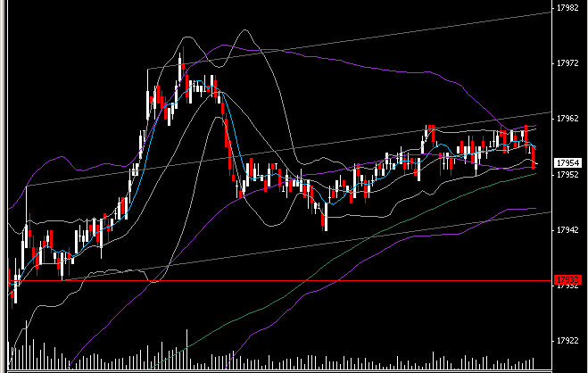588x373 pixels.
Task: Click the 17952 price axis label
Action: pyautogui.click(x=567, y=175)
